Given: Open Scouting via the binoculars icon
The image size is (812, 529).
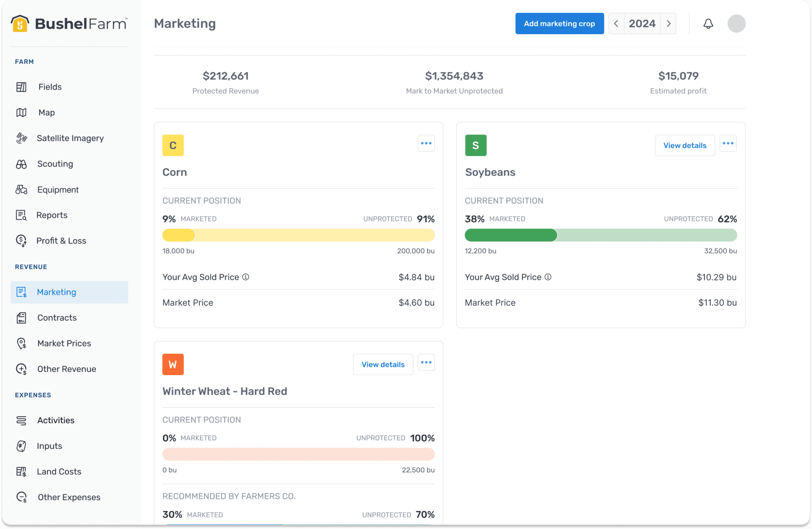Looking at the screenshot, I should pos(21,164).
